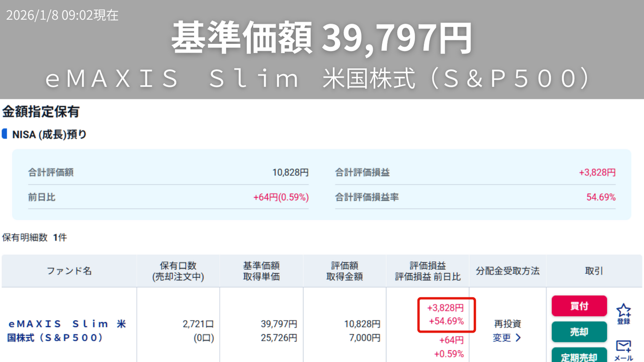Viewport: 644px width, 362px height.
Task: Click the +3,828円 value in fund row
Action: [445, 308]
